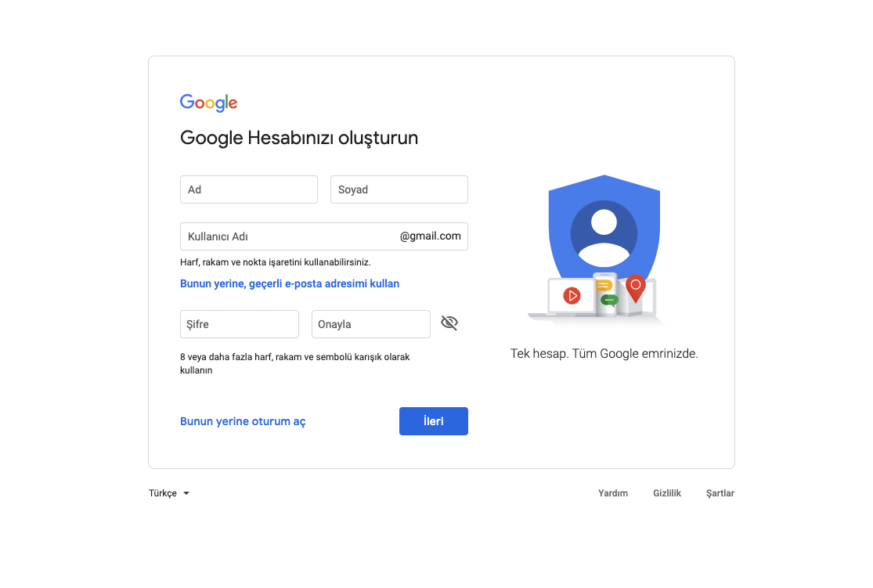Click the Ad first name field

click(x=249, y=190)
